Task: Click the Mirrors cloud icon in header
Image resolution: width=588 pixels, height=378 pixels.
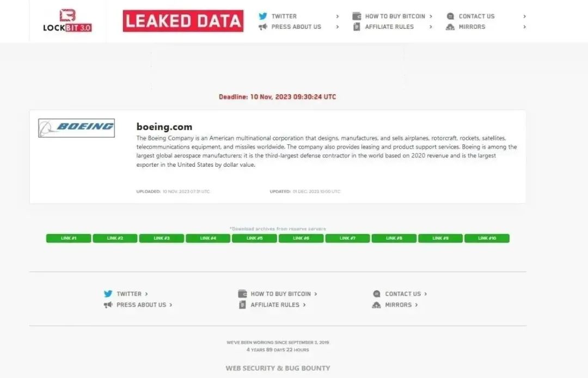Action: (x=450, y=27)
